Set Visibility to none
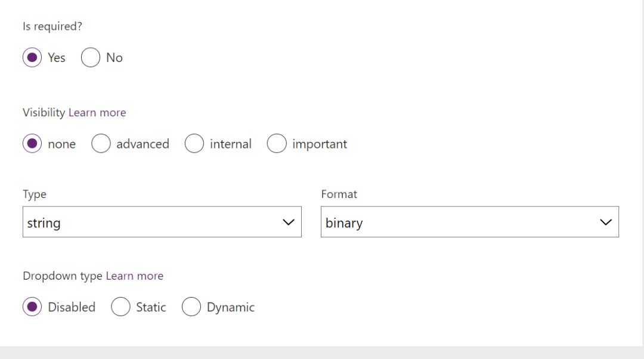 32,144
